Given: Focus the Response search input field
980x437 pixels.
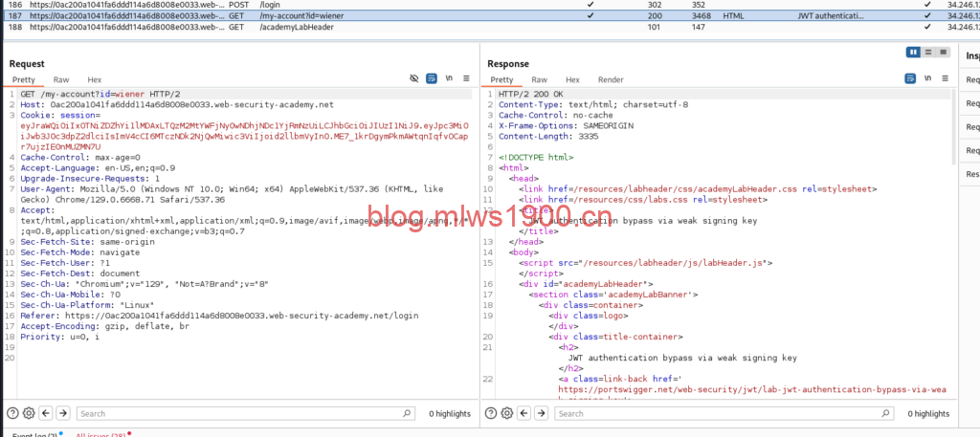Looking at the screenshot, I should click(724, 413).
